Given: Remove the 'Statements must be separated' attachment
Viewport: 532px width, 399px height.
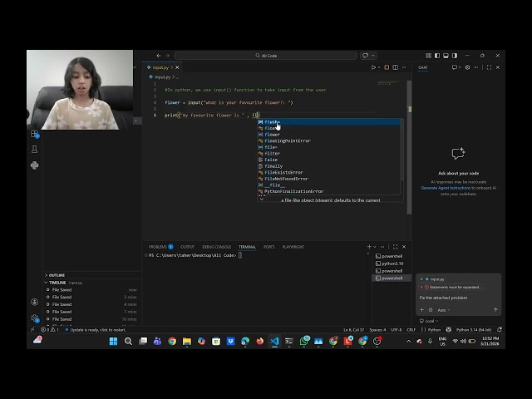Looking at the screenshot, I should pos(421,287).
